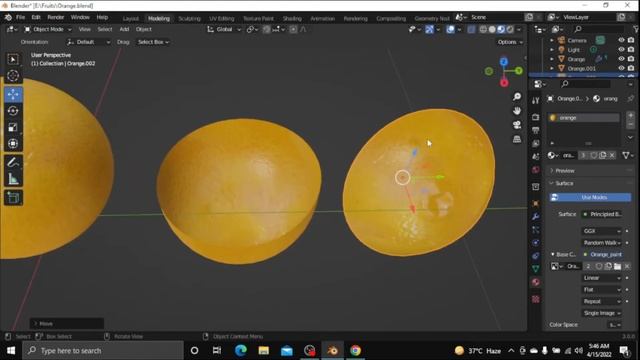640x360 pixels.
Task: Select the Measure tool
Action: pos(13,179)
